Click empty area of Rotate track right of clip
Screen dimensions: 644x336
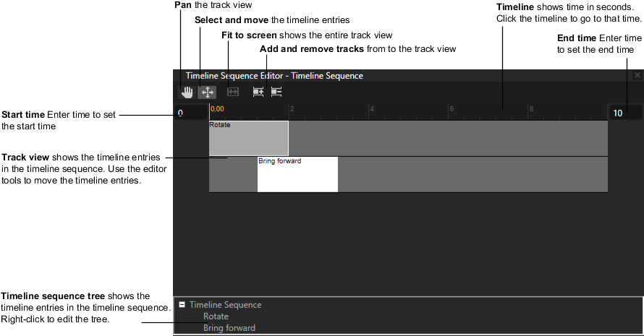tap(449, 138)
